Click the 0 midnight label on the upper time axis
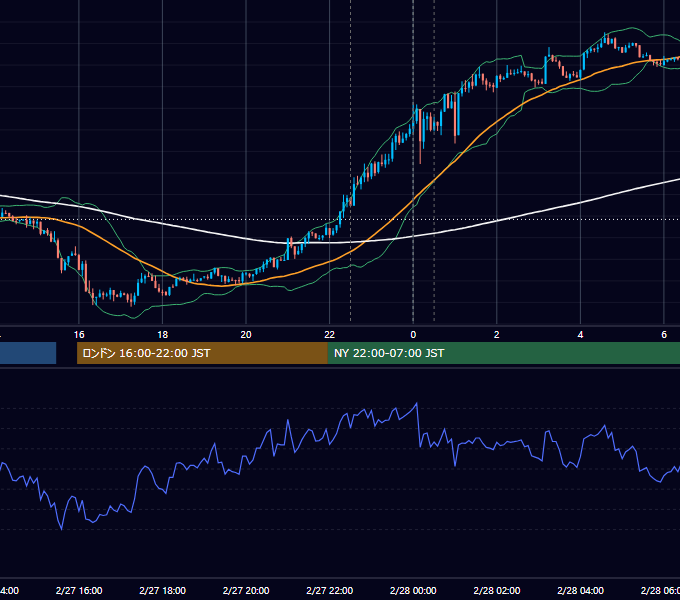The height and width of the screenshot is (600, 680). coord(413,335)
